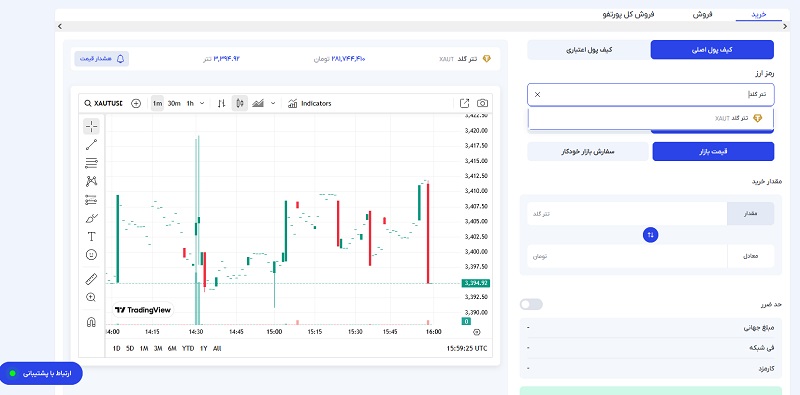This screenshot has width=800, height=395.
Task: Choose the text annotation tool
Action: pyautogui.click(x=91, y=236)
